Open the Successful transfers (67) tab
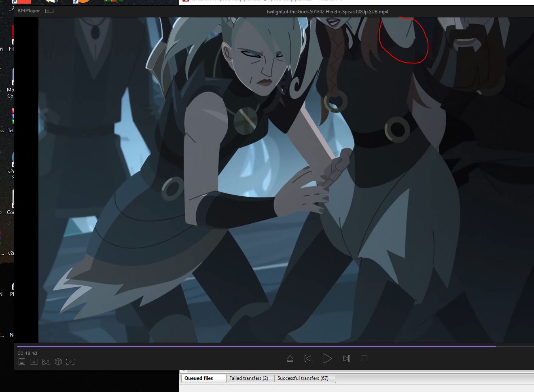 click(x=303, y=378)
